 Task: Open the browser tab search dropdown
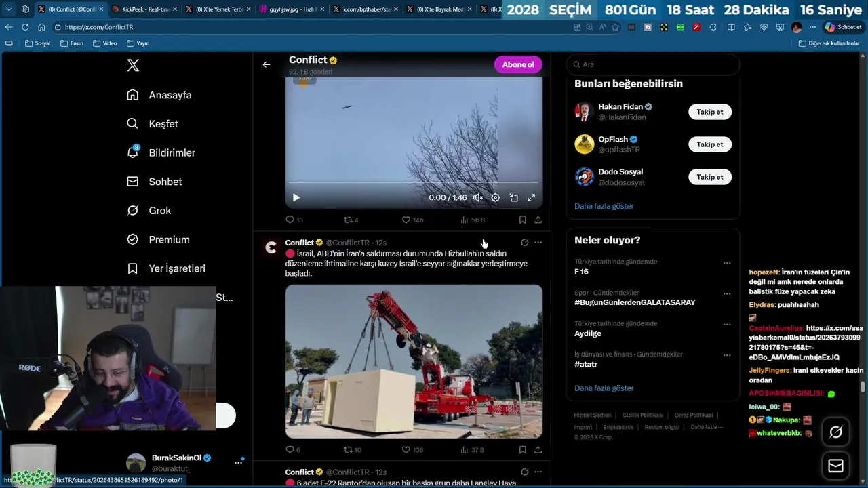click(x=9, y=9)
